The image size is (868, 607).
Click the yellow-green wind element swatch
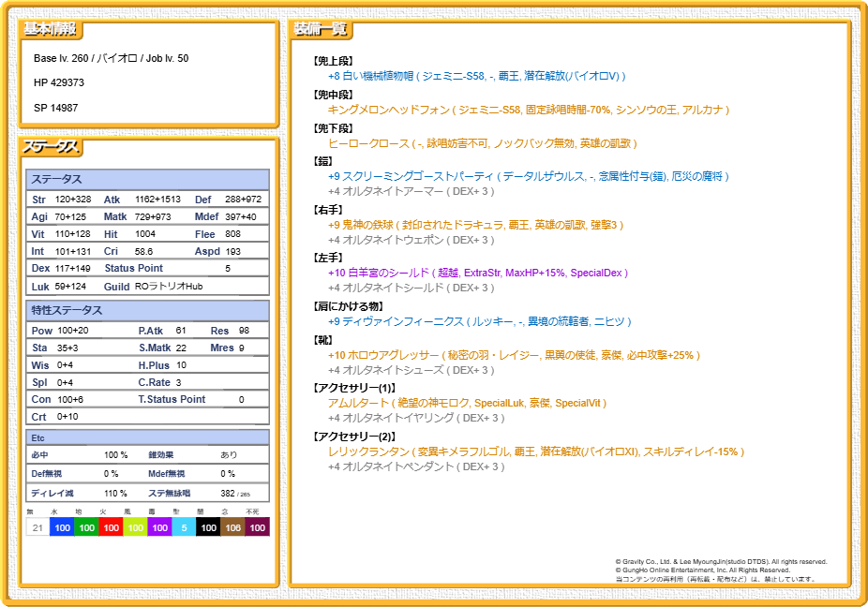pos(135,527)
